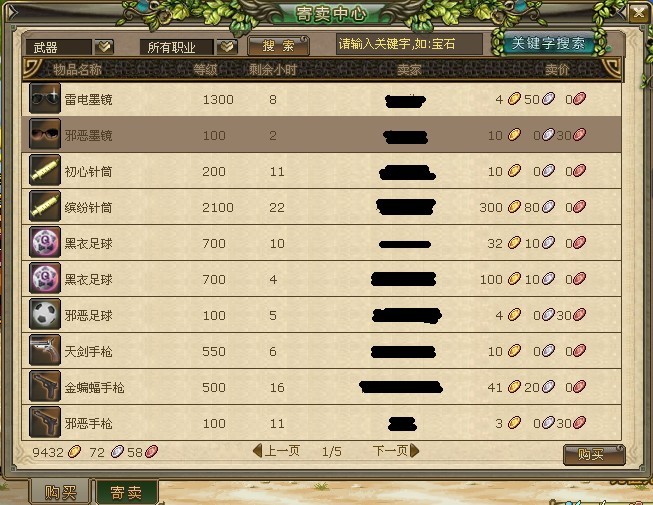
Task: Click the 邪恶足球 soccer ball icon
Action: pyautogui.click(x=45, y=314)
